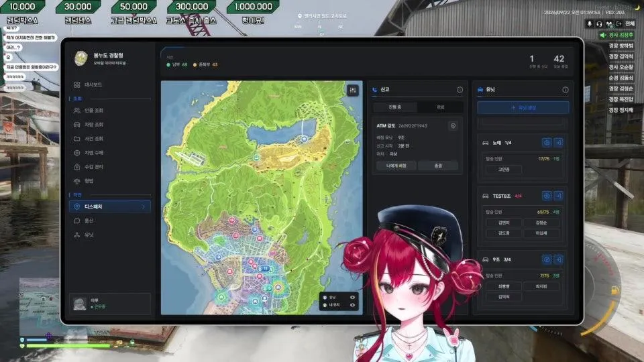Open the 유닛 item in sidebar
Image resolution: width=644 pixels, height=362 pixels.
click(x=110, y=235)
